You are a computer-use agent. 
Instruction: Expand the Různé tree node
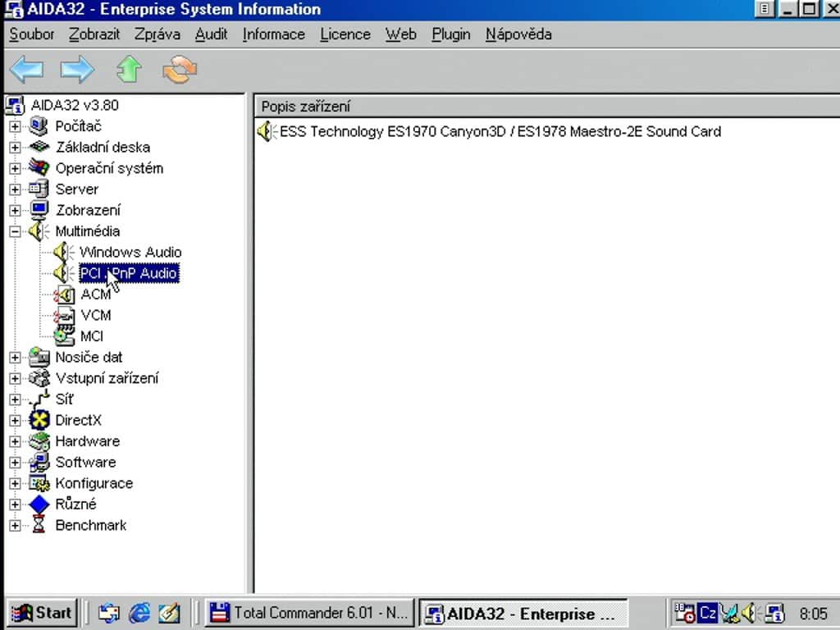point(15,504)
